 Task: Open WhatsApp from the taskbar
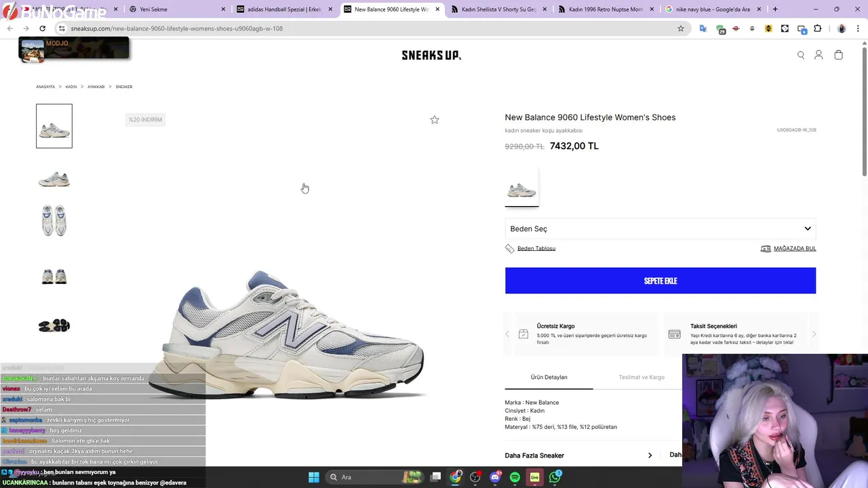[555, 477]
